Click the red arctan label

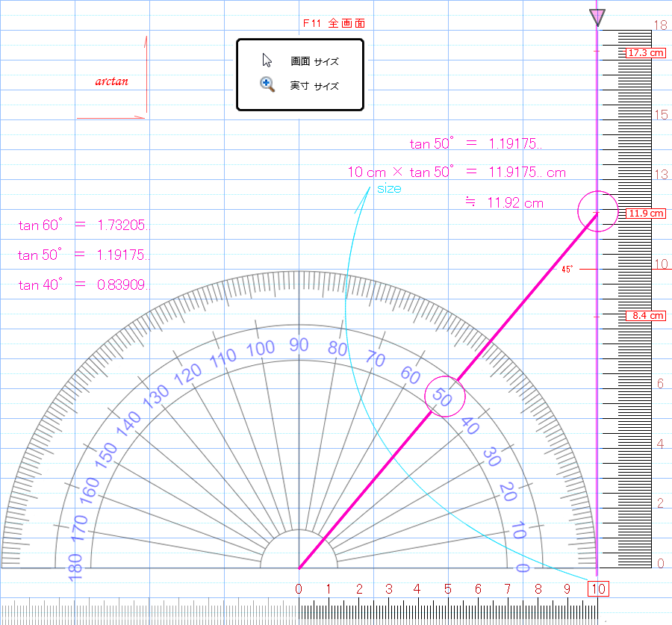tap(111, 81)
